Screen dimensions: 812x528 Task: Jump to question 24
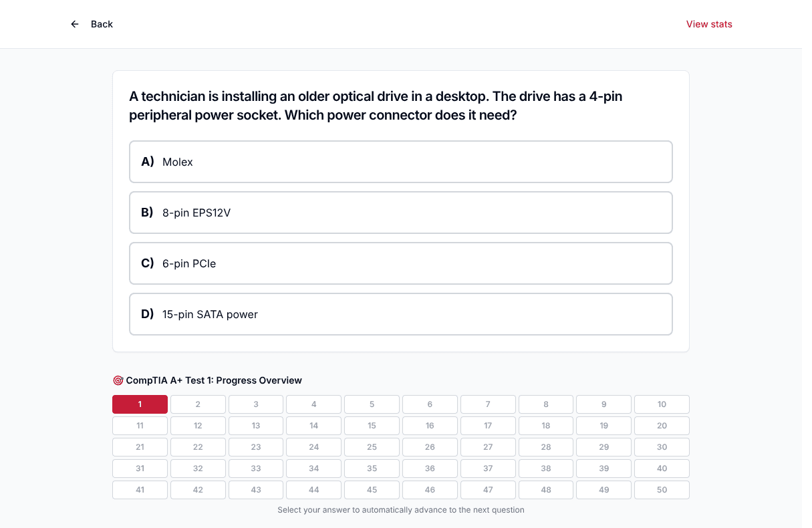[314, 447]
